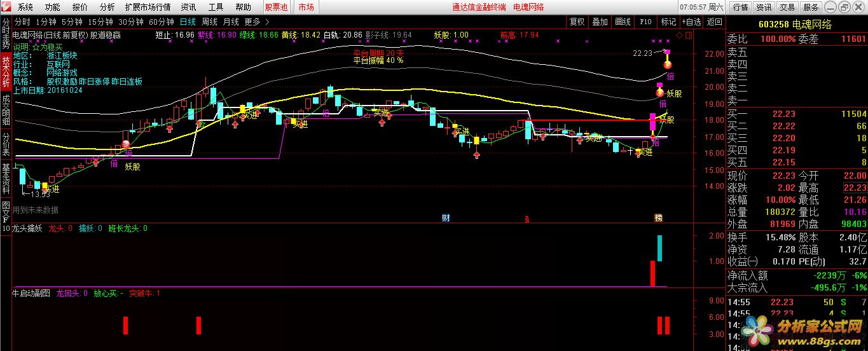Click the 交易 button at top right
The image size is (868, 351).
point(787,7)
